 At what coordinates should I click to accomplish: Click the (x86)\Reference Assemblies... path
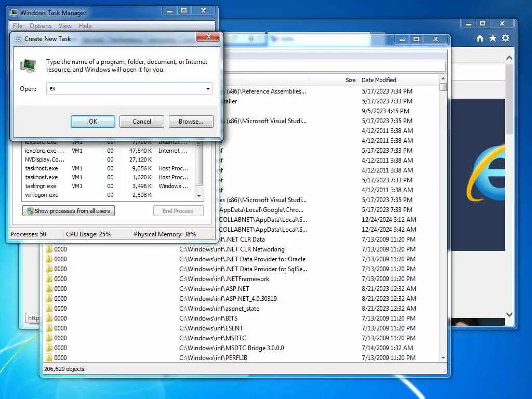tap(266, 91)
